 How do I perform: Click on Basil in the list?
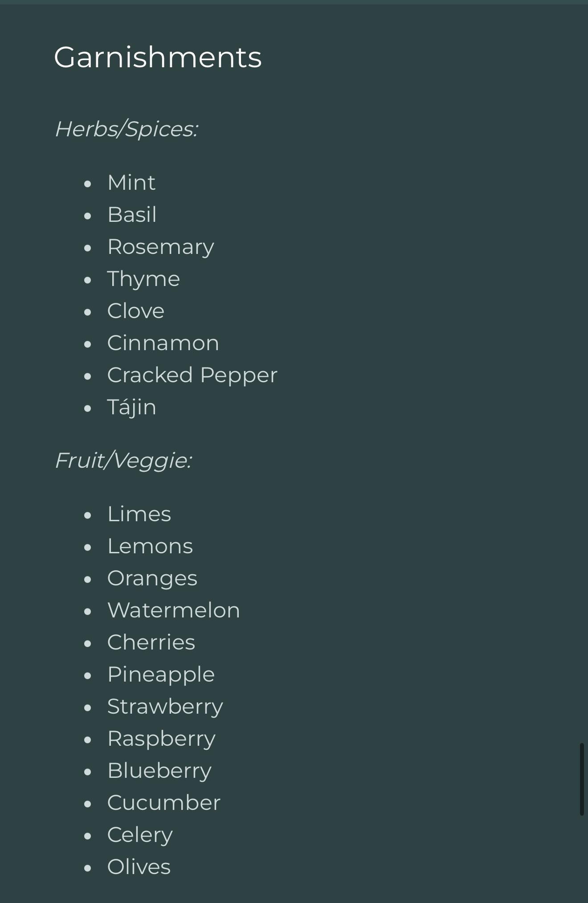pyautogui.click(x=132, y=215)
